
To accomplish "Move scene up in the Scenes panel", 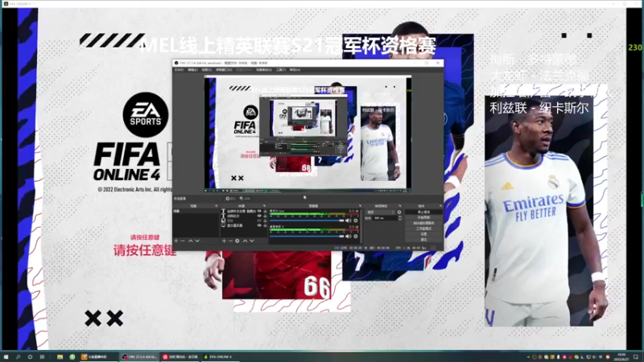I will tap(191, 241).
